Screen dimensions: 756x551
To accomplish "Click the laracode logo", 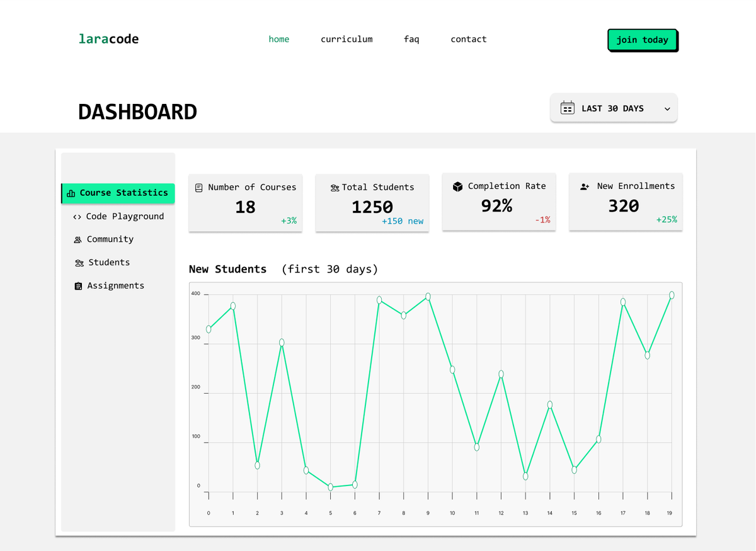I will (108, 39).
